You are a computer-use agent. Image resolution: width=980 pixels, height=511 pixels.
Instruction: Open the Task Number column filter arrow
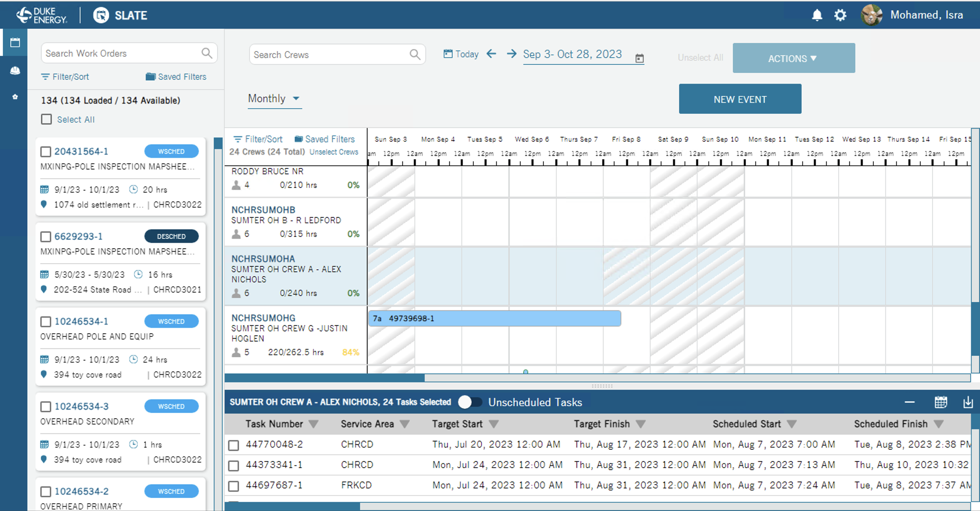pyautogui.click(x=313, y=424)
